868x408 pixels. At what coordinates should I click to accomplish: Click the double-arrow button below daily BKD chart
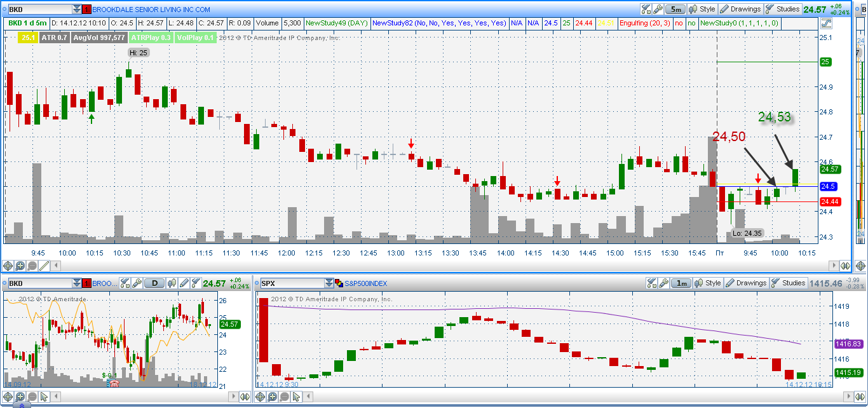click(x=245, y=397)
